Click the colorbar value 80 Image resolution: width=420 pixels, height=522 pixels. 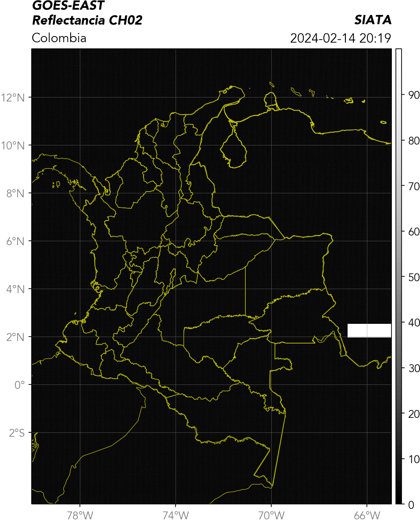click(x=414, y=141)
